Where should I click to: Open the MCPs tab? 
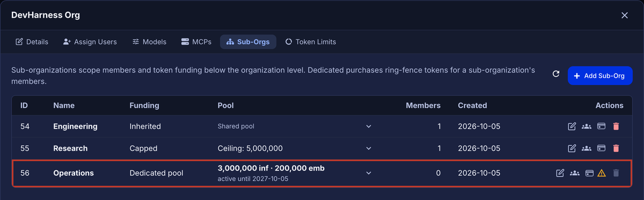[x=196, y=42]
